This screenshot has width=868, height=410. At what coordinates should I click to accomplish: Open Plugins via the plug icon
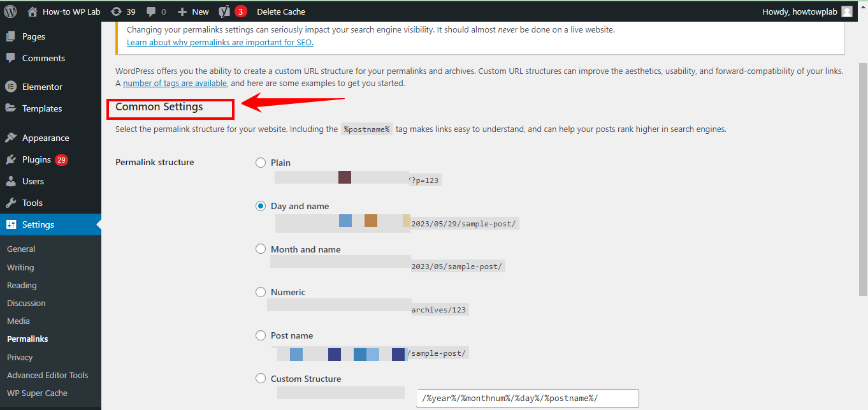click(x=11, y=159)
